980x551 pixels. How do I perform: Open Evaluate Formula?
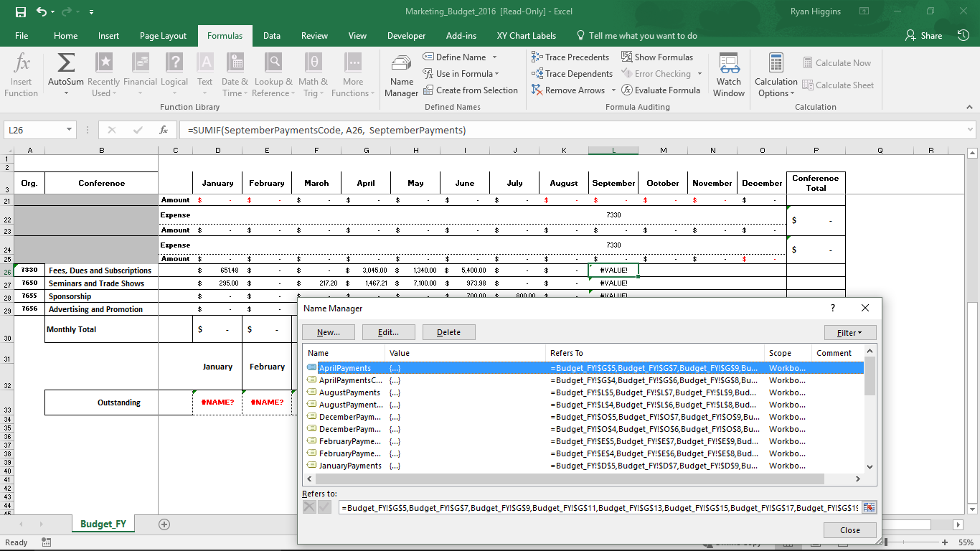click(x=661, y=90)
